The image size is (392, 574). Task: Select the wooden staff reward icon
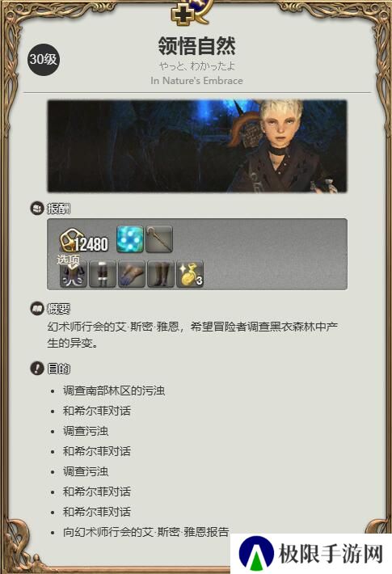coord(159,239)
